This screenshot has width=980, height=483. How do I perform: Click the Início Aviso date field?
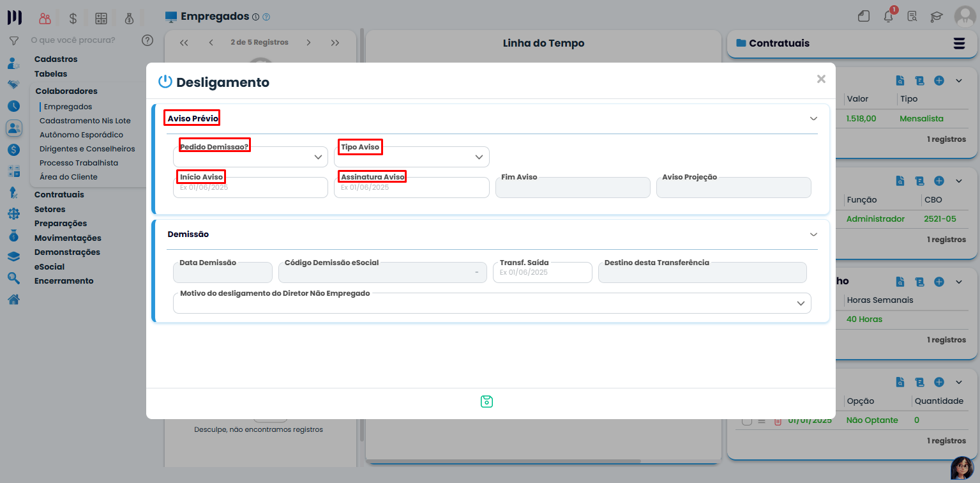pos(250,188)
